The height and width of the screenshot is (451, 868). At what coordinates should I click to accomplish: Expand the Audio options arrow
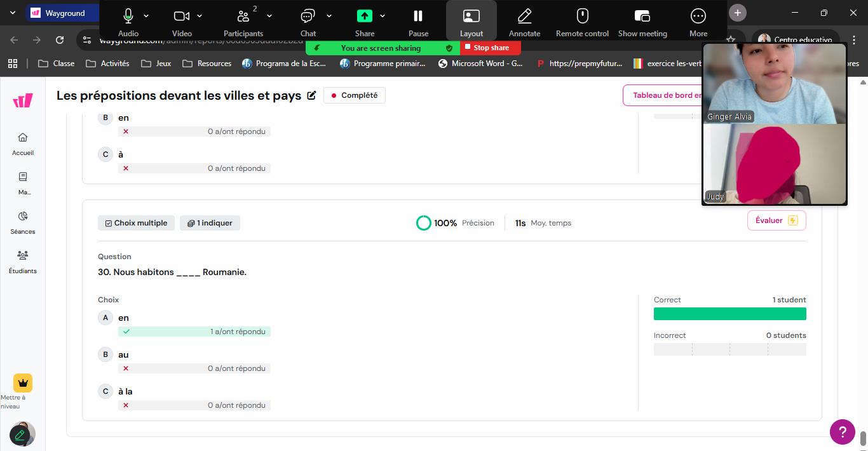pos(147,16)
